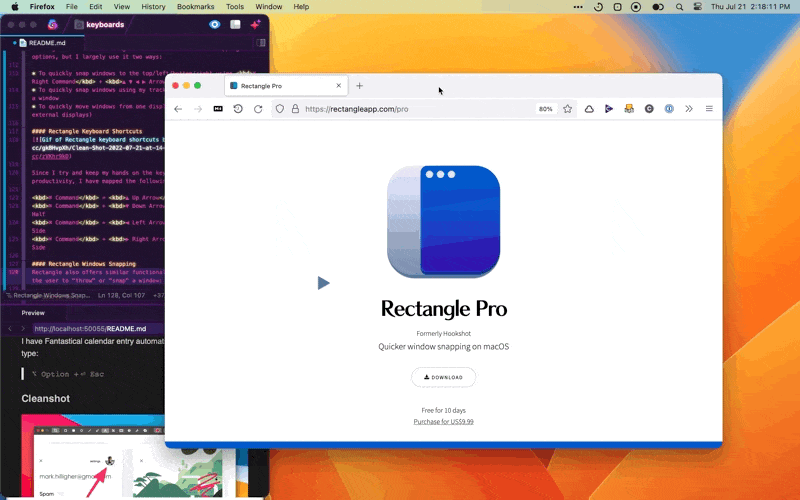Image resolution: width=800 pixels, height=500 pixels.
Task: Open the Edit menu
Action: (95, 7)
